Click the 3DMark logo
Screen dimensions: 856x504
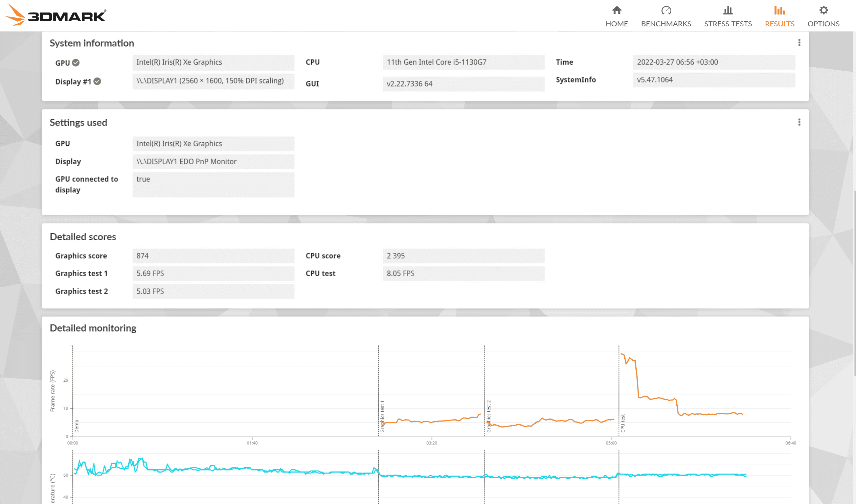(56, 15)
